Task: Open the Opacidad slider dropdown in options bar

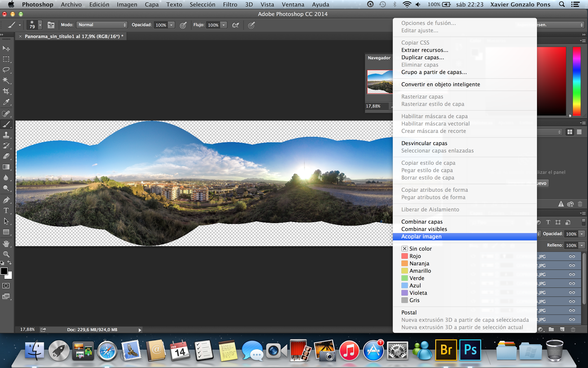Action: pyautogui.click(x=171, y=25)
